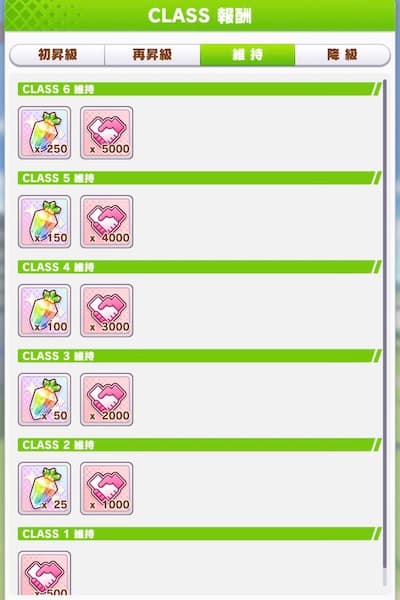Open the x100 rainbow carrot item
The height and width of the screenshot is (600, 400).
tap(44, 311)
